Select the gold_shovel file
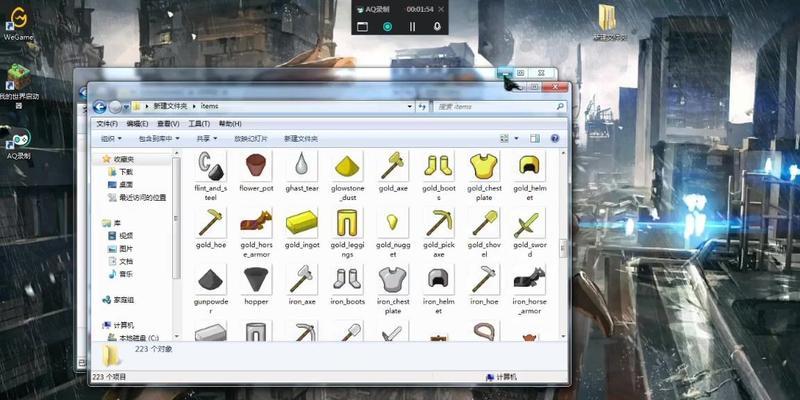This screenshot has height=400, width=800. (x=484, y=222)
